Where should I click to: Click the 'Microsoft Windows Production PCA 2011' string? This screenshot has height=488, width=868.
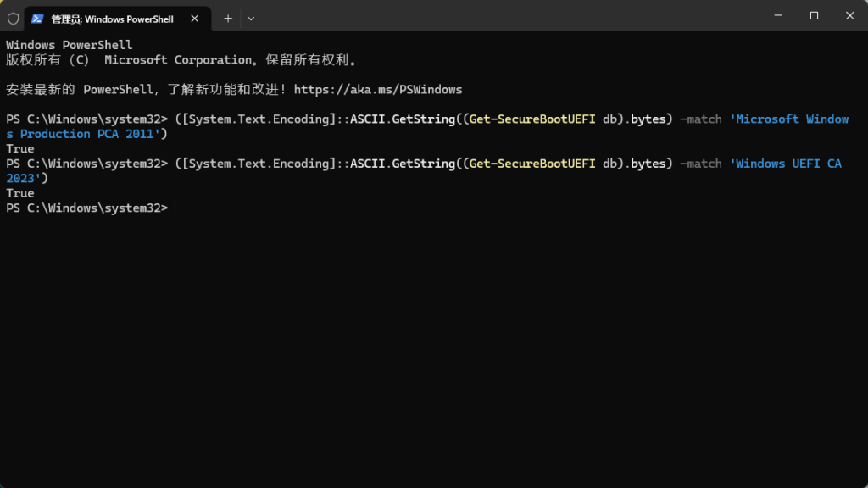point(788,119)
